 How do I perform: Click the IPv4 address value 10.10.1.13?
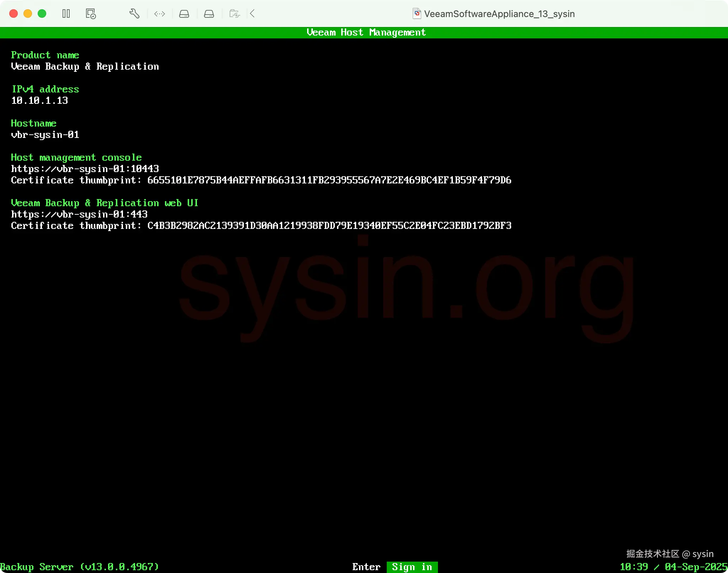pyautogui.click(x=39, y=101)
